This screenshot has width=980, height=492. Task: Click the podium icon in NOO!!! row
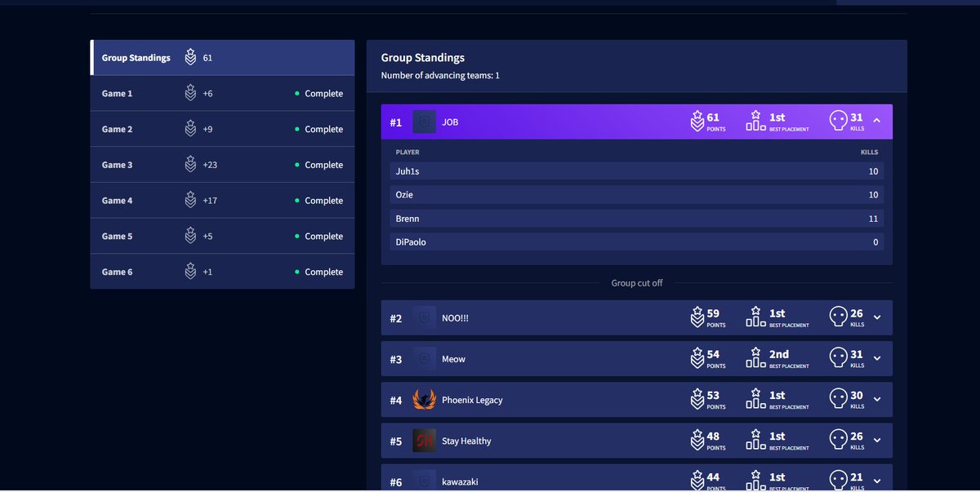tap(755, 317)
